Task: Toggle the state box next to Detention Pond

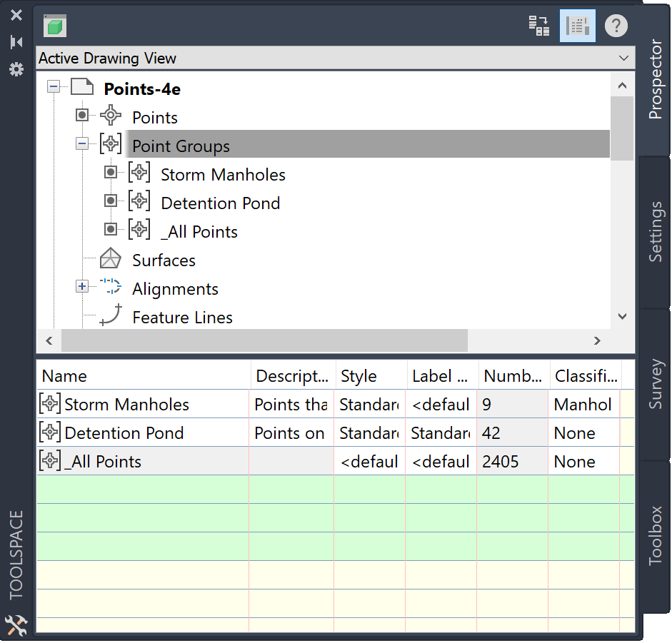Action: (110, 201)
